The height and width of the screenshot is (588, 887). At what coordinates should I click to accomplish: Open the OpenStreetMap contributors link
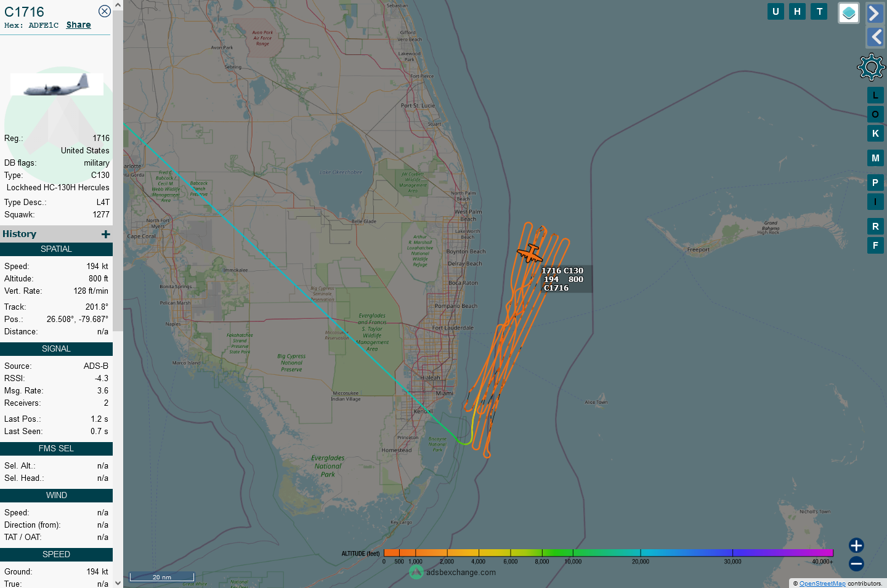[x=822, y=584]
